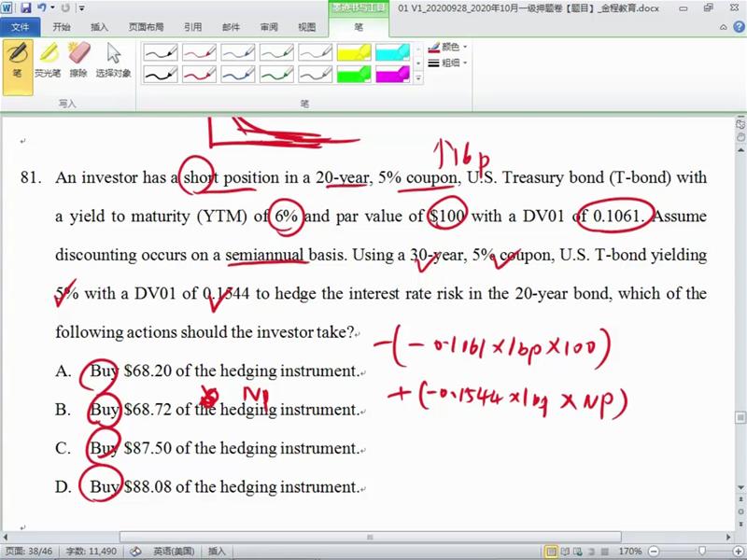Toggle 插入 insert mode in status bar
The width and height of the screenshot is (747, 560).
coord(217,552)
